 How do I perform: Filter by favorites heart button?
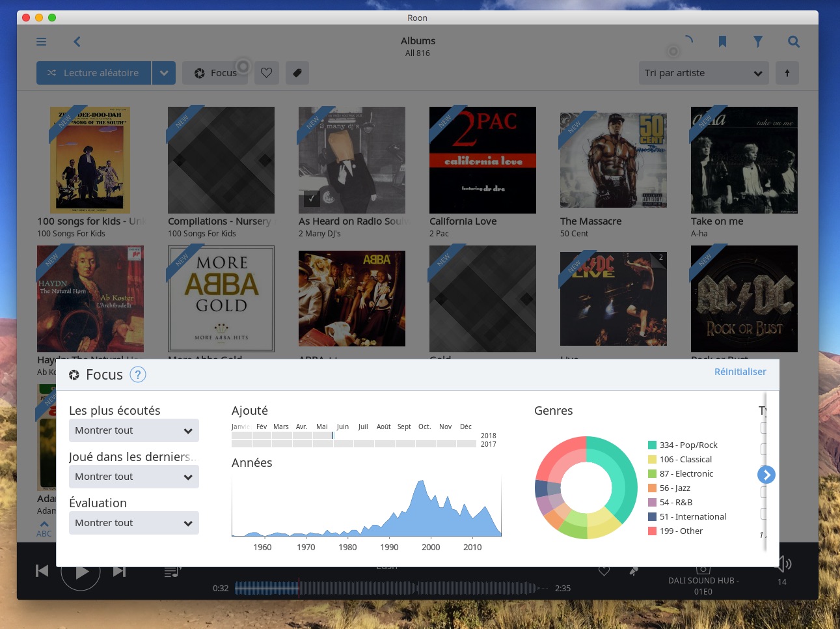click(266, 73)
